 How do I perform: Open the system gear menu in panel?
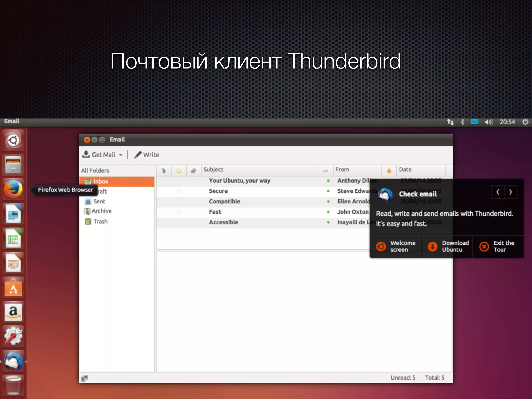525,122
